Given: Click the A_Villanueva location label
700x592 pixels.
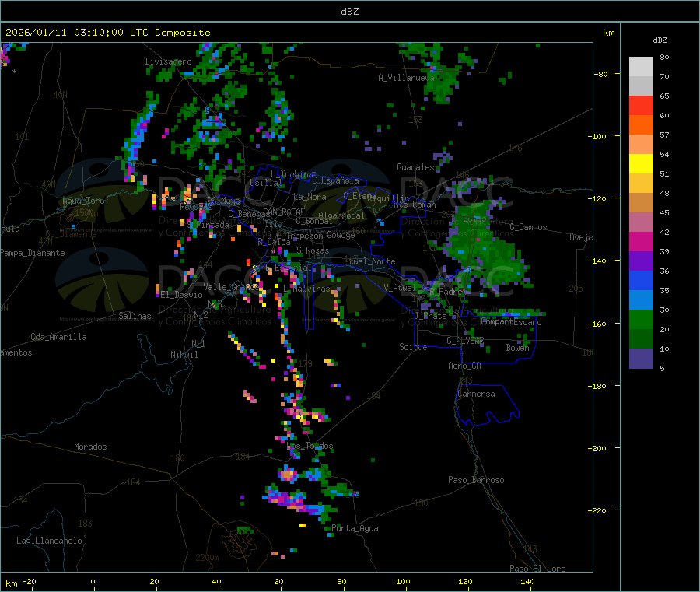Looking at the screenshot, I should coord(406,78).
